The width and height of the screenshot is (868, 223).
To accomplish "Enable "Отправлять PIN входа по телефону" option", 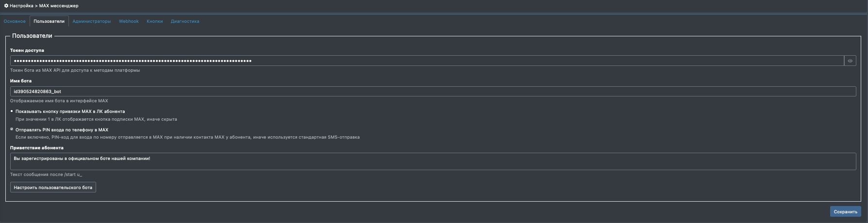I will pos(12,129).
